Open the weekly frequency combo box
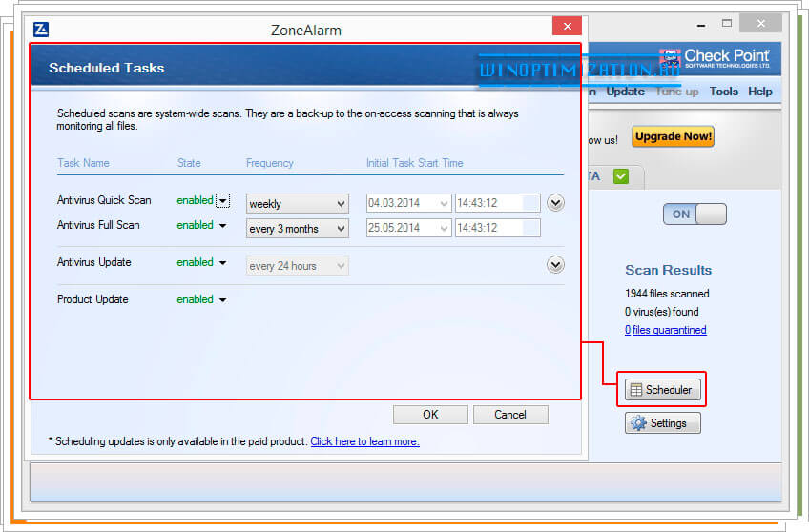This screenshot has height=532, width=809. (x=297, y=203)
